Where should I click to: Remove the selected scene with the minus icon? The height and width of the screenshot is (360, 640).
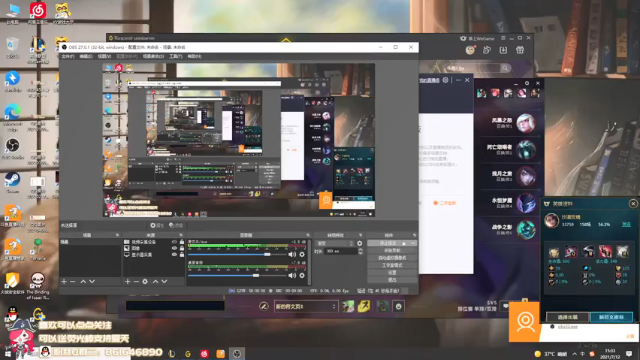click(x=73, y=282)
